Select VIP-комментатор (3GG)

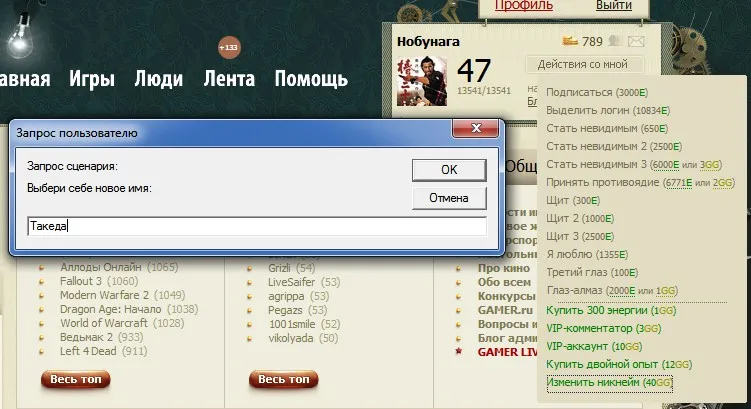click(x=603, y=329)
